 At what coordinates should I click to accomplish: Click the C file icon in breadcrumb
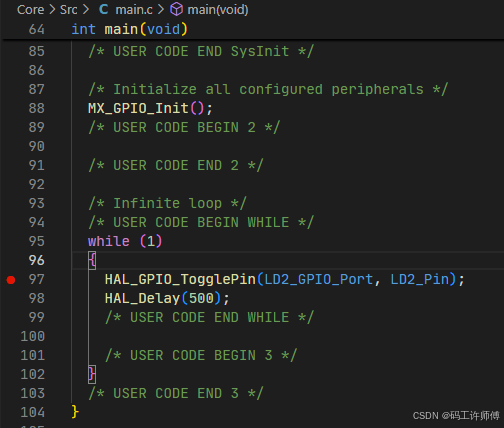[x=103, y=9]
